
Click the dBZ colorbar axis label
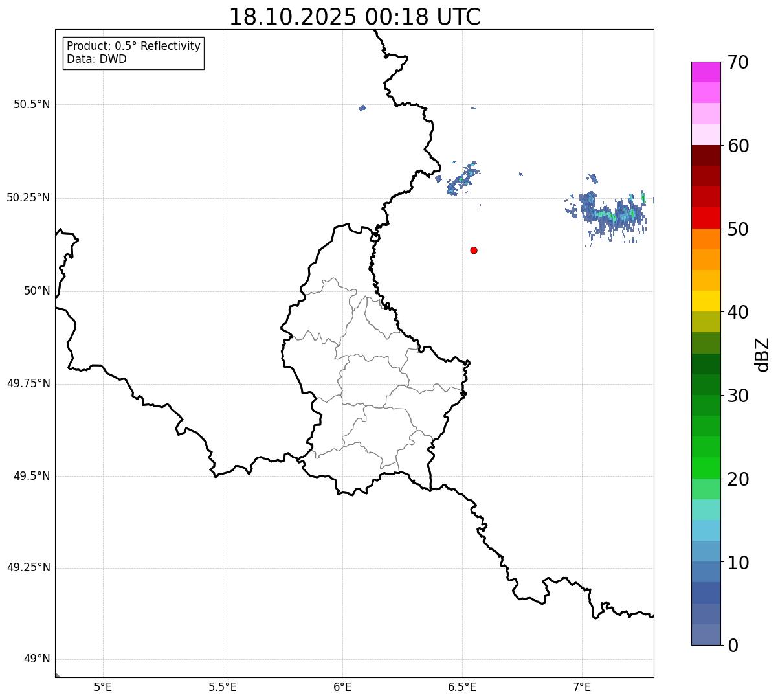point(763,354)
